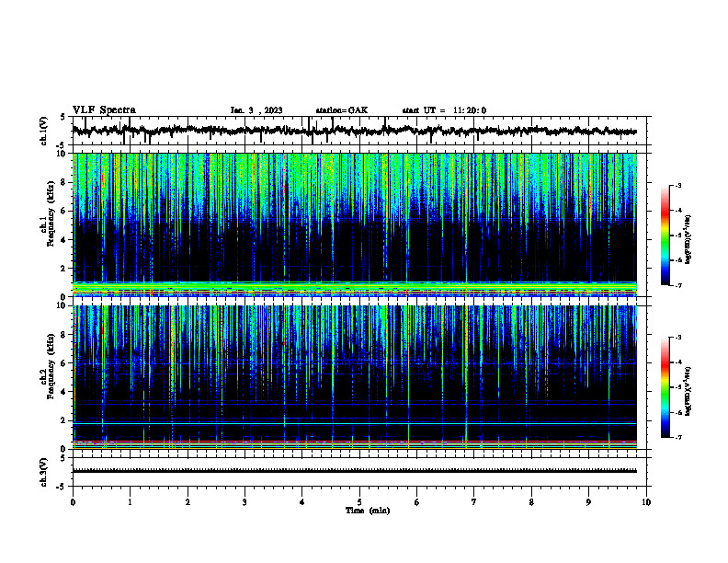This screenshot has width=728, height=563.
Task: Click tick label 7 on the time axis
Action: click(474, 502)
